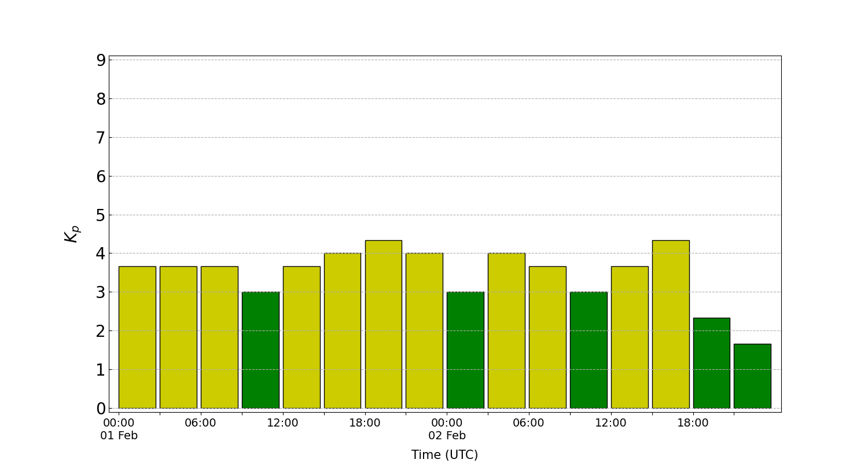Screen dimensions: 868x463
Task: Select the green bar starting 09:00 on 01 Feb
Action: coord(260,350)
